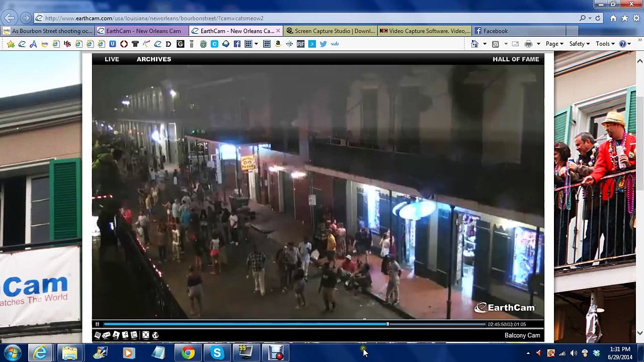Open the Tools dropdown menu

point(605,44)
